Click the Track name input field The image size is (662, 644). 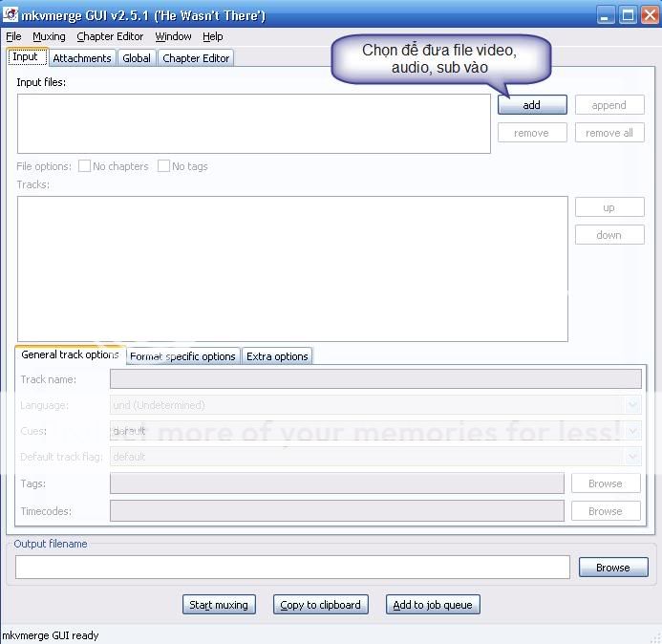(375, 379)
